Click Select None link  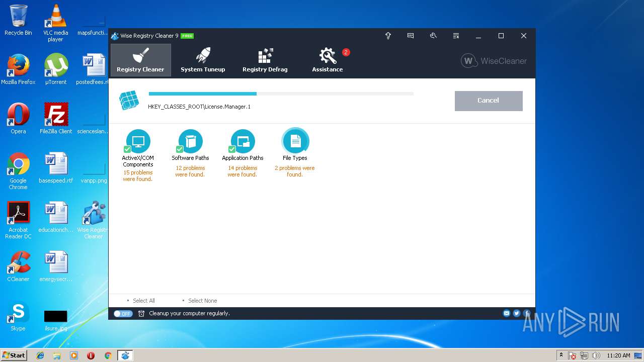(202, 301)
